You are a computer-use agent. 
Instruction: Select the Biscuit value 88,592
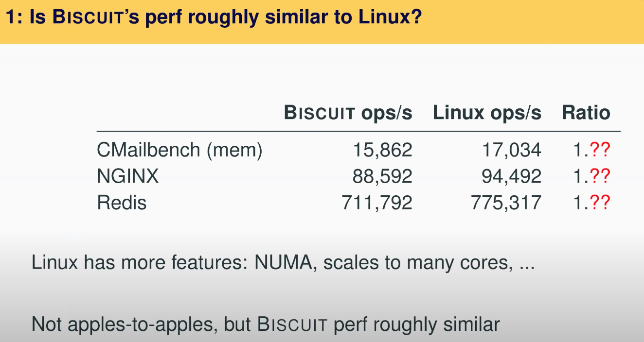click(x=382, y=176)
